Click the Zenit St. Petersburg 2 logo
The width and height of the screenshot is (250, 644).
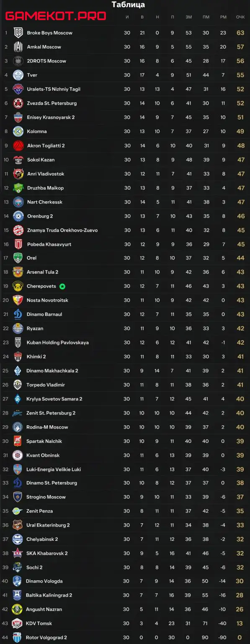click(x=18, y=413)
